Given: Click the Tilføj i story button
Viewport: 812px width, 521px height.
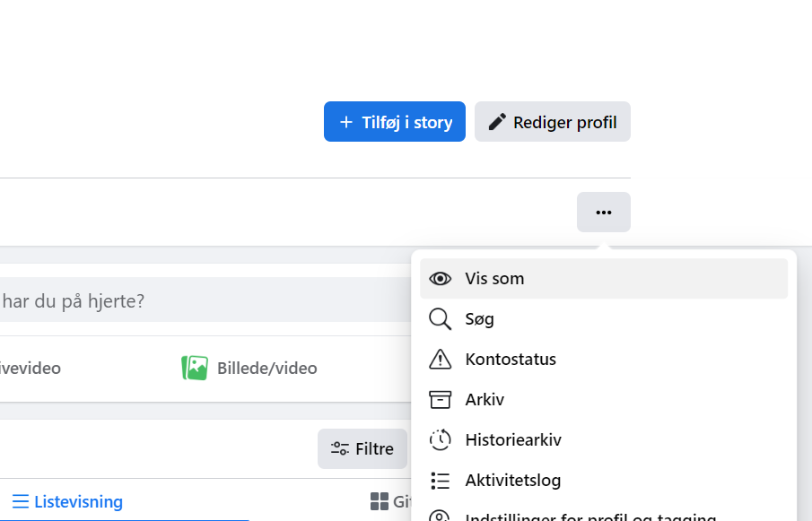Looking at the screenshot, I should [x=394, y=121].
